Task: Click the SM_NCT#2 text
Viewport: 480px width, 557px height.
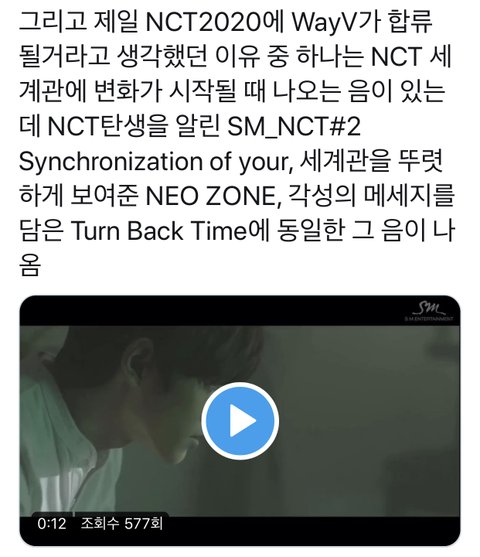Action: [x=294, y=127]
